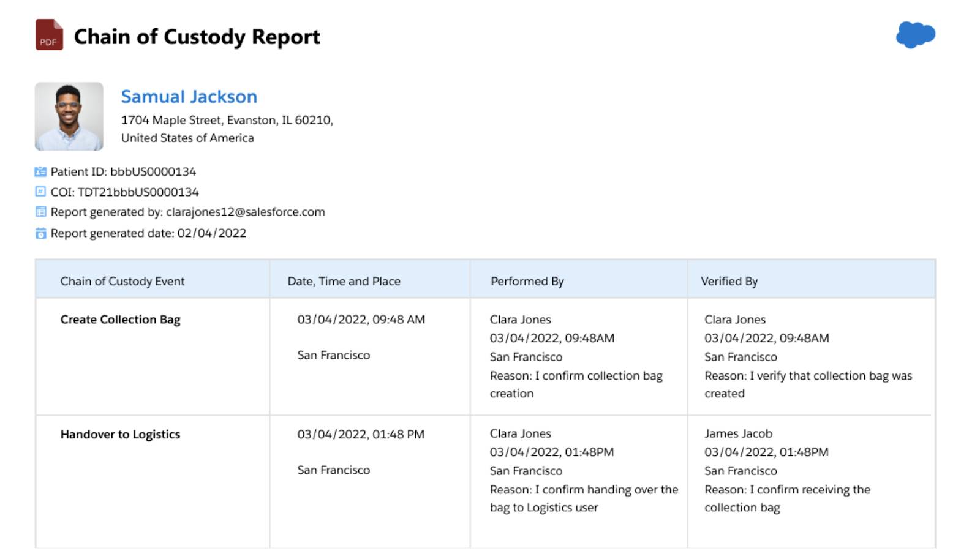The image size is (980, 551).
Task: Select the address line 1704 Maple Street
Action: point(227,120)
